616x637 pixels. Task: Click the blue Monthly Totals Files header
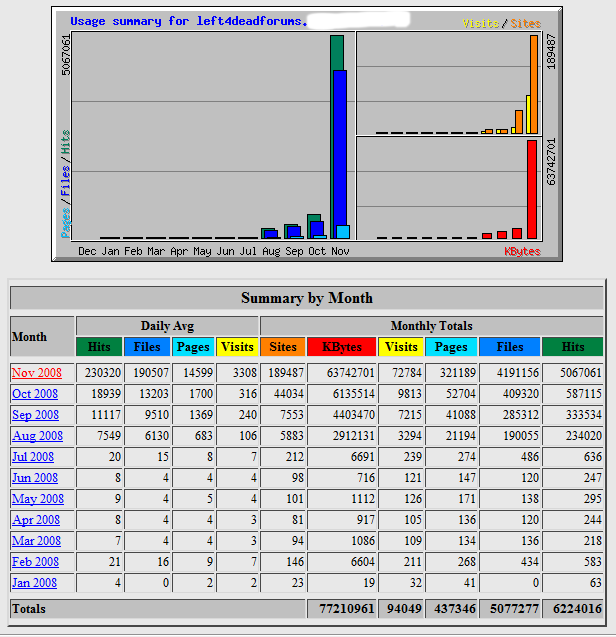(510, 347)
